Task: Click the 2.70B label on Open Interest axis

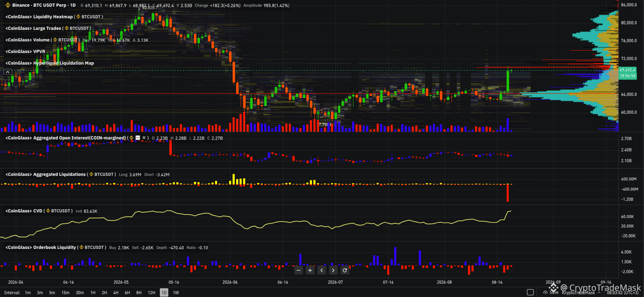Action: [626, 138]
